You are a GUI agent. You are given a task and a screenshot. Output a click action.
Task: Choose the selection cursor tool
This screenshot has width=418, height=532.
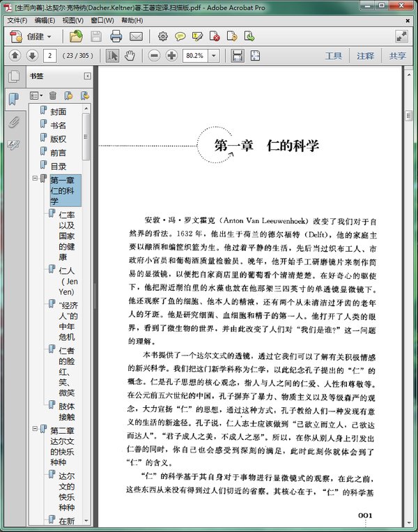pos(112,56)
